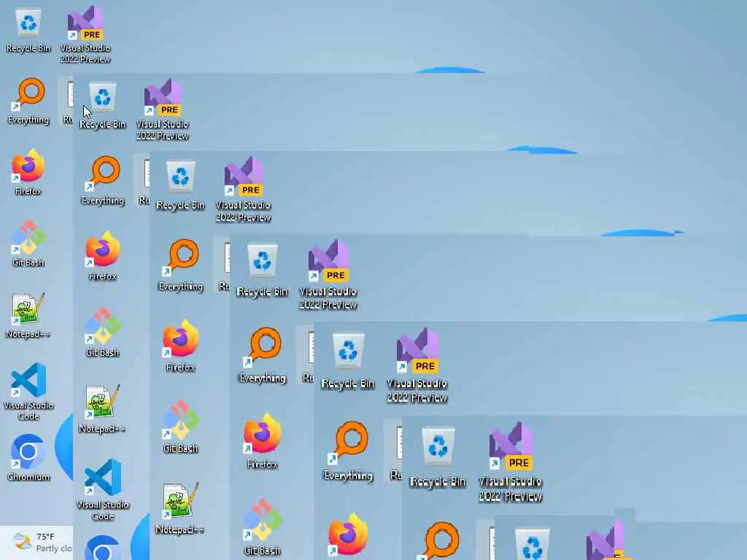Open Notepad++ in the second nested desktop copy

coord(180,508)
